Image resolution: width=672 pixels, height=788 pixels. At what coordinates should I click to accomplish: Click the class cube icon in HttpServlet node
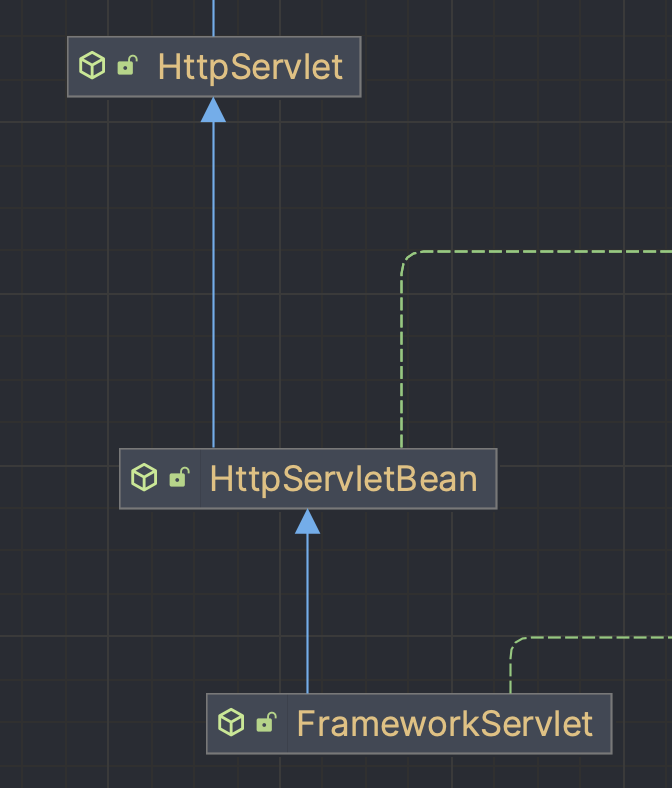tap(92, 65)
